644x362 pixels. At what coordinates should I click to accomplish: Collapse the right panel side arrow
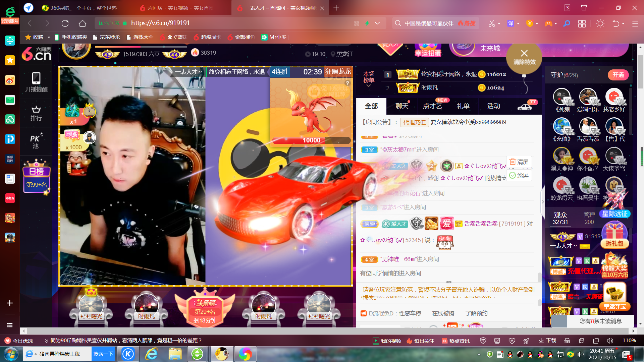point(543,202)
